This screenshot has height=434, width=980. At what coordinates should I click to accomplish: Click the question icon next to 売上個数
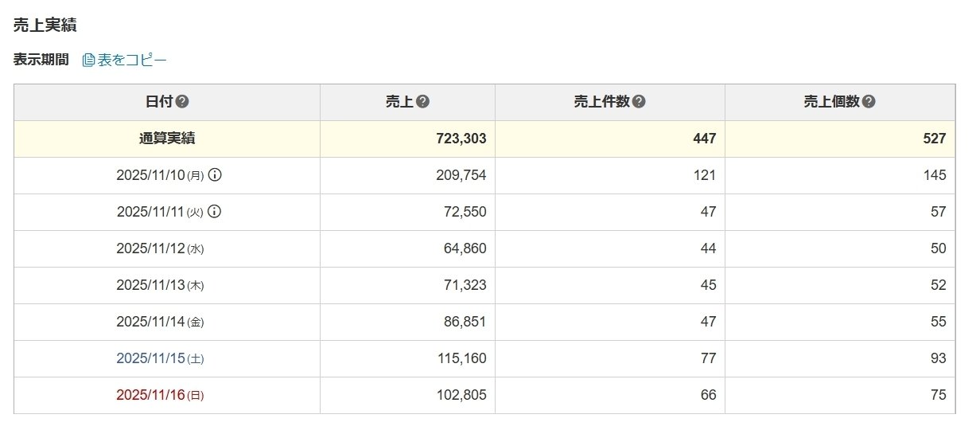click(x=869, y=102)
